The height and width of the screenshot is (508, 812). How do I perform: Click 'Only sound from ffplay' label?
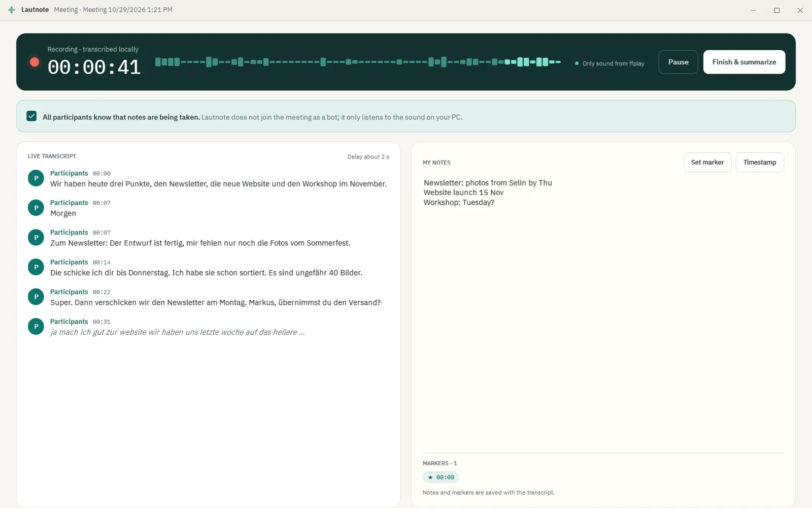613,63
